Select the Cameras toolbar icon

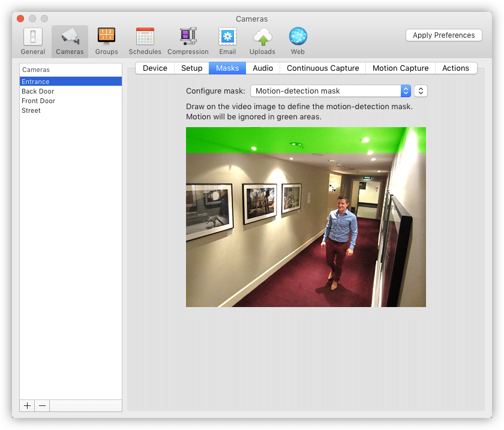pos(70,41)
